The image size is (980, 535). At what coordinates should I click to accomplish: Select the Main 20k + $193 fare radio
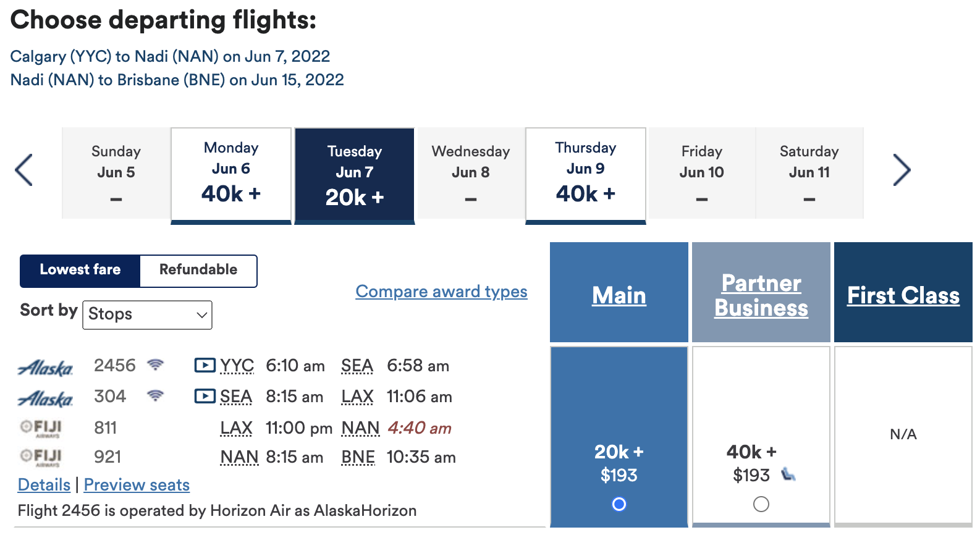coord(619,504)
